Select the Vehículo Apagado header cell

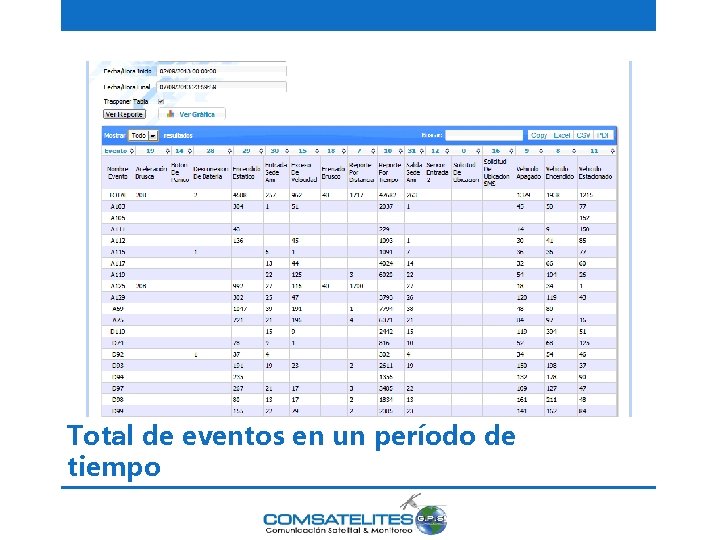[529, 173]
